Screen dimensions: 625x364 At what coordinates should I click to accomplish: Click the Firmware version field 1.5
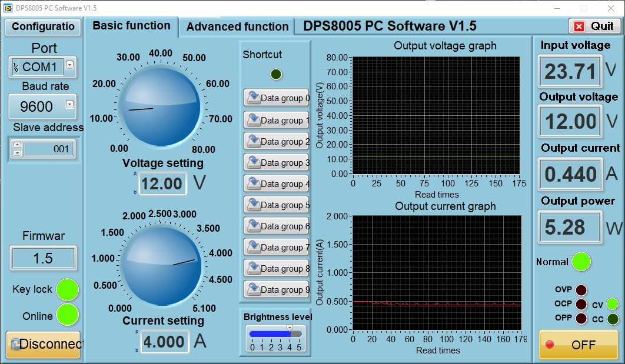coord(43,259)
